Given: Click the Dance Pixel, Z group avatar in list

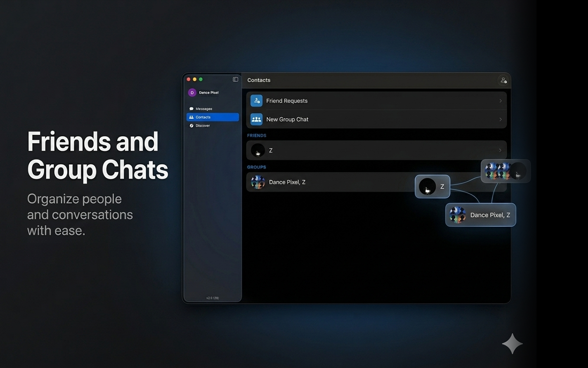Looking at the screenshot, I should (x=258, y=182).
